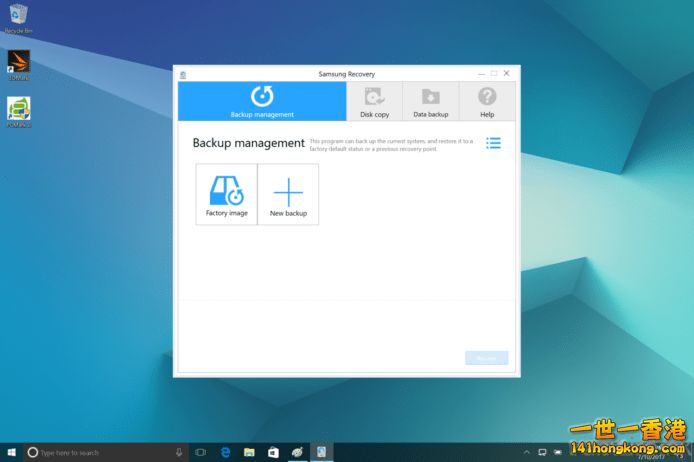Image resolution: width=694 pixels, height=462 pixels.
Task: Click the battery tray icon
Action: click(x=558, y=452)
